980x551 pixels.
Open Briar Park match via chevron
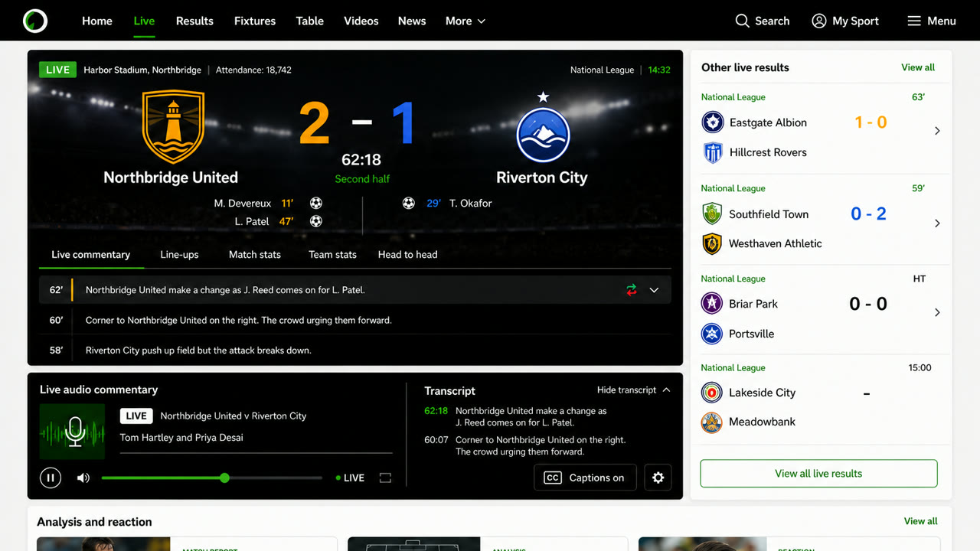point(937,312)
